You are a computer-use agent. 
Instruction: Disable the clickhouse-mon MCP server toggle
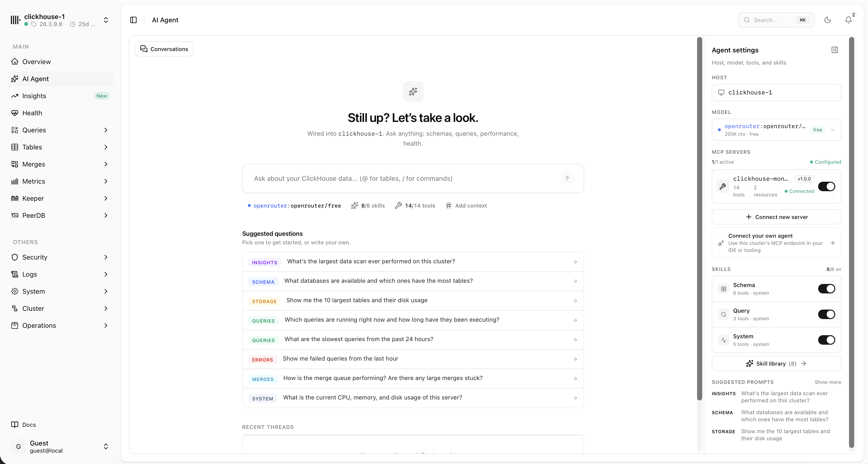click(x=826, y=186)
